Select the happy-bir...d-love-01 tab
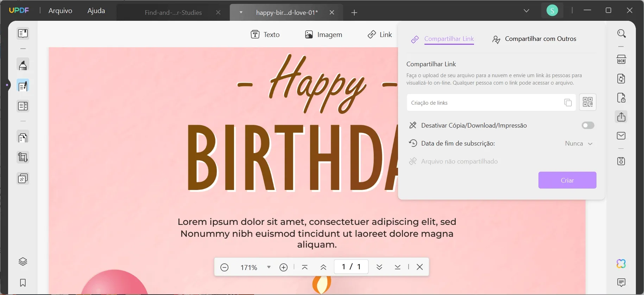Screen dimensions: 644x295 tap(287, 12)
